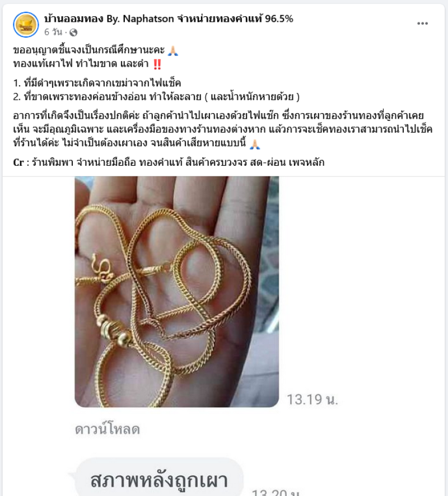The image size is (448, 496).
Task: Open post options three-dot menu
Action: point(422,24)
